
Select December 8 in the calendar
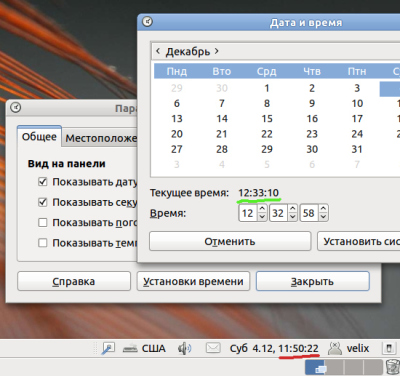pyautogui.click(x=267, y=103)
